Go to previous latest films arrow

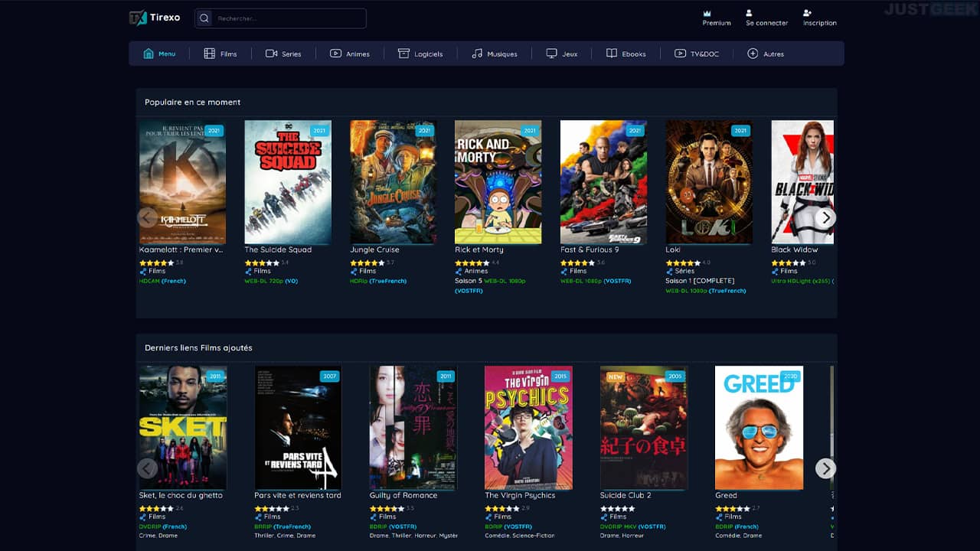pyautogui.click(x=148, y=468)
